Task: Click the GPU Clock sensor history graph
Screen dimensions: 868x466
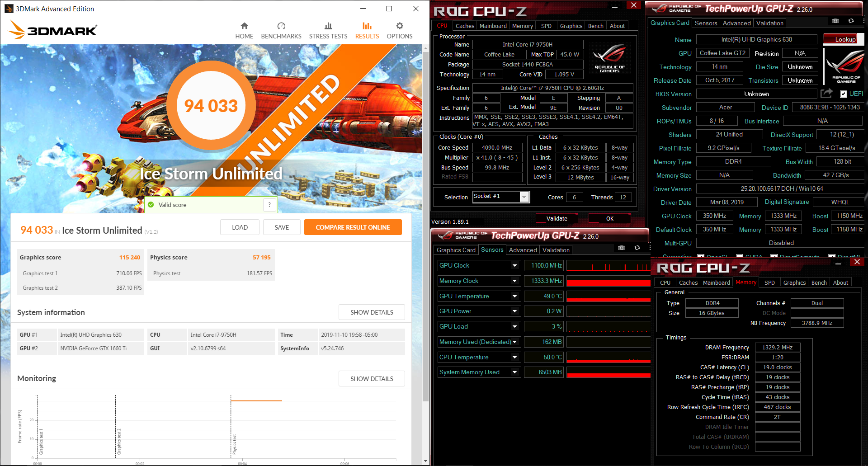Action: [x=609, y=265]
